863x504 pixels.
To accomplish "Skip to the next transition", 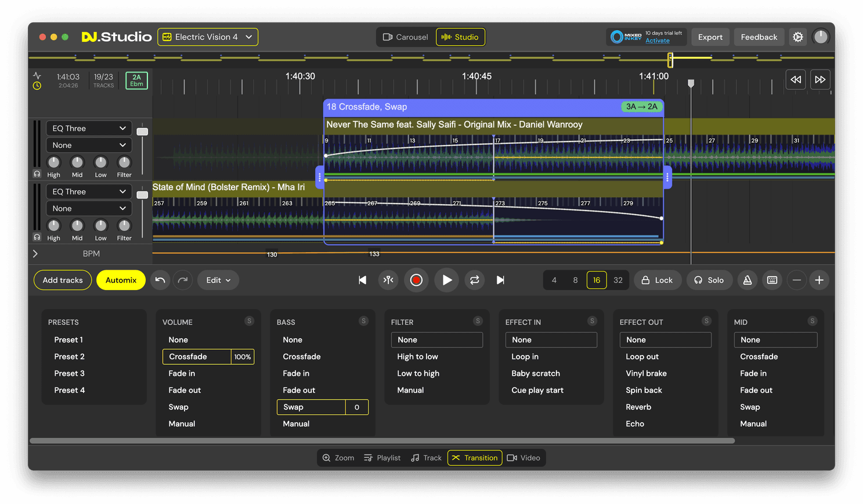I will pos(500,280).
